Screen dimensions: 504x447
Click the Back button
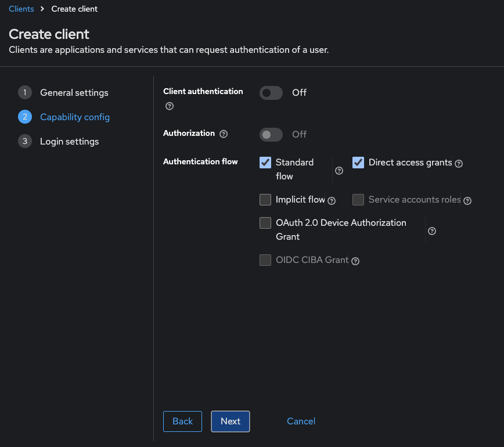click(x=182, y=421)
